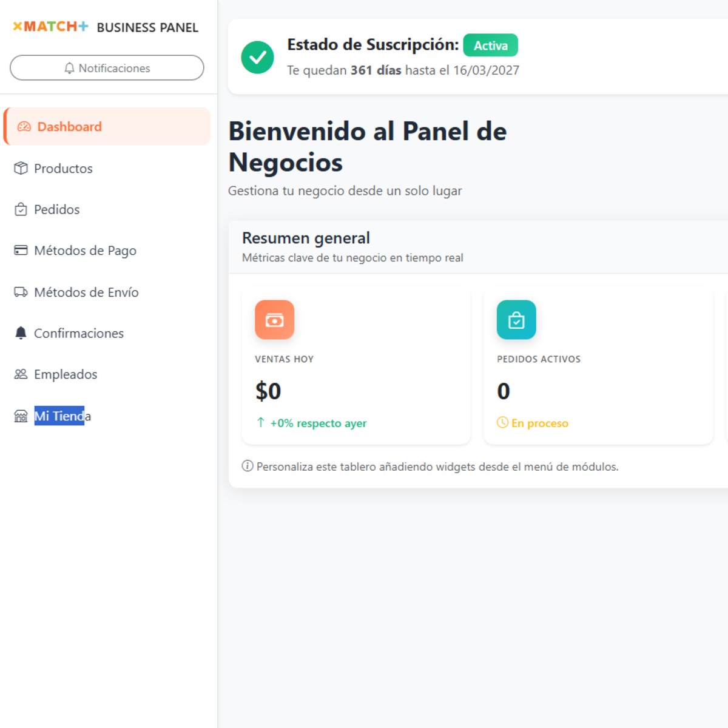Click the info icon beside Personaliza text

[248, 466]
